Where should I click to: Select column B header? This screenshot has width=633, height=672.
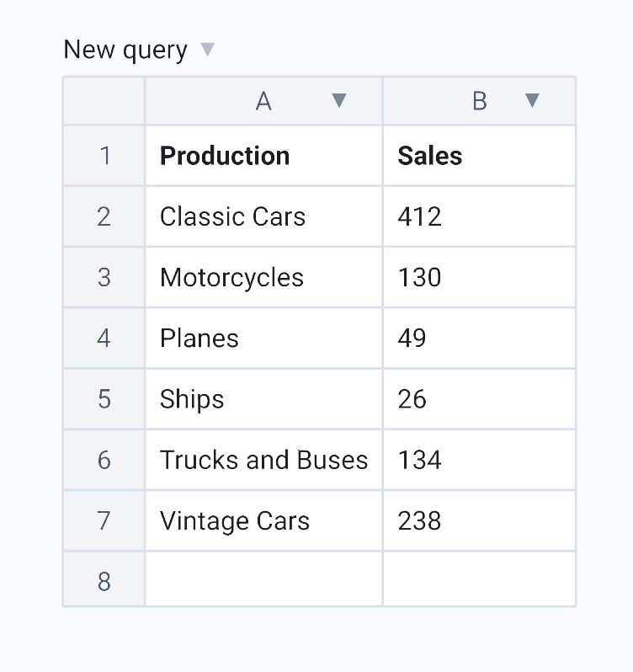pos(479,101)
